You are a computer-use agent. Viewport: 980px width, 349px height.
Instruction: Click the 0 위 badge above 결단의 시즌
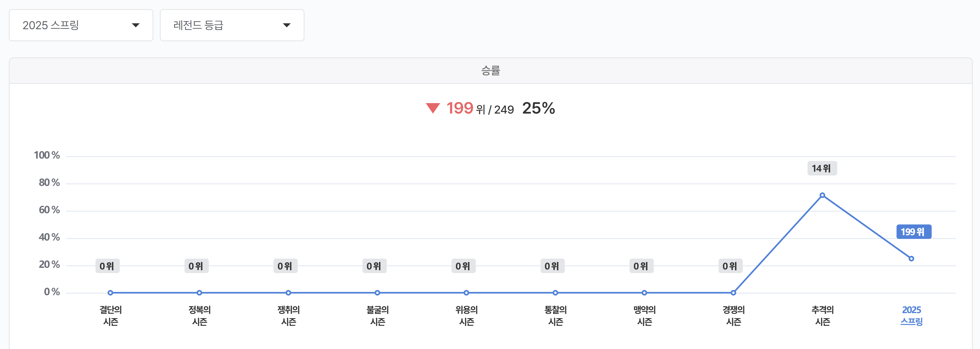coord(107,266)
